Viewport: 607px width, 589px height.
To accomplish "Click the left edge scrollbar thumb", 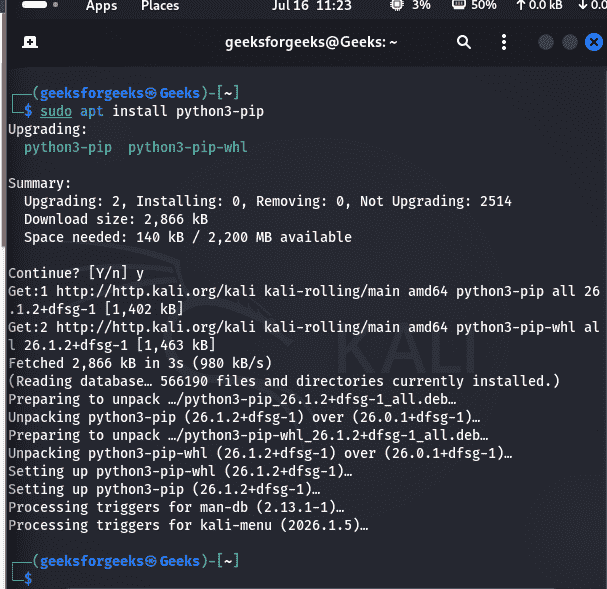I will [3, 130].
